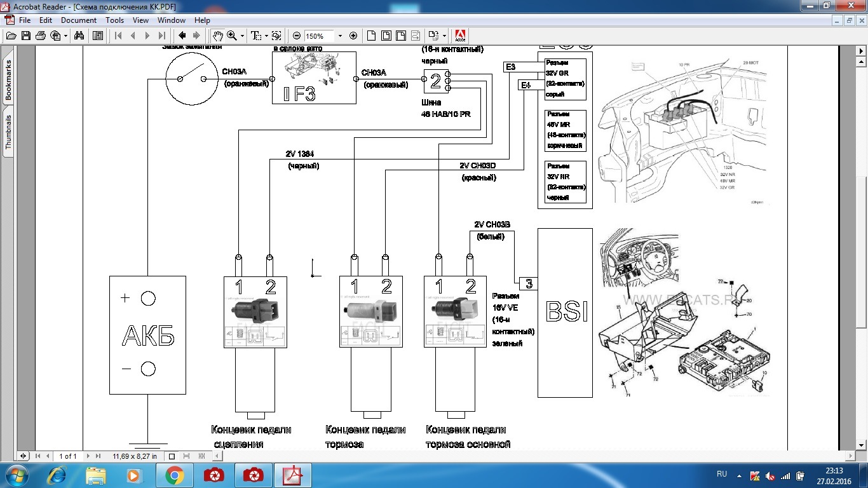The width and height of the screenshot is (868, 488).
Task: Select the Hand tool
Action: pyautogui.click(x=217, y=36)
